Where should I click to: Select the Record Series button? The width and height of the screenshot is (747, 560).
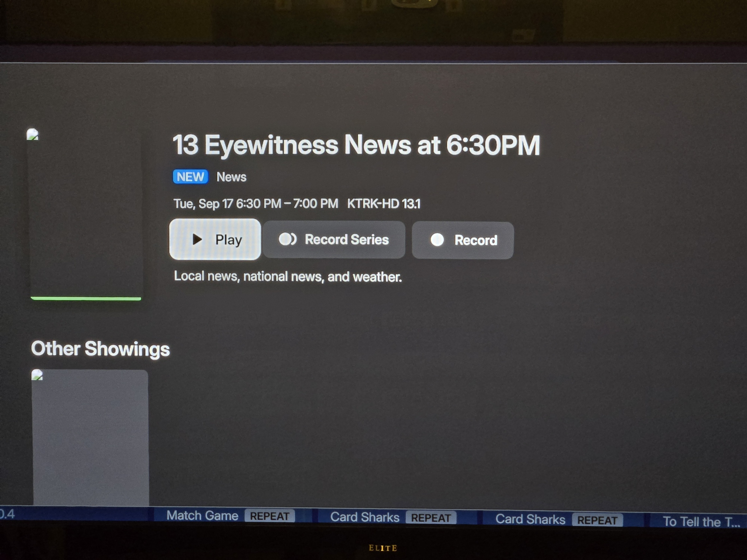point(334,240)
